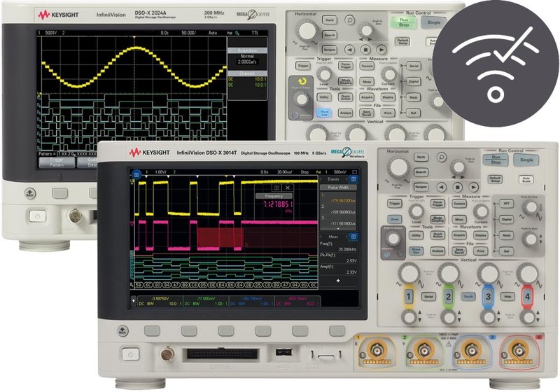Open Utility on the 3014T
The height and width of the screenshot is (392, 560).
coord(416,235)
